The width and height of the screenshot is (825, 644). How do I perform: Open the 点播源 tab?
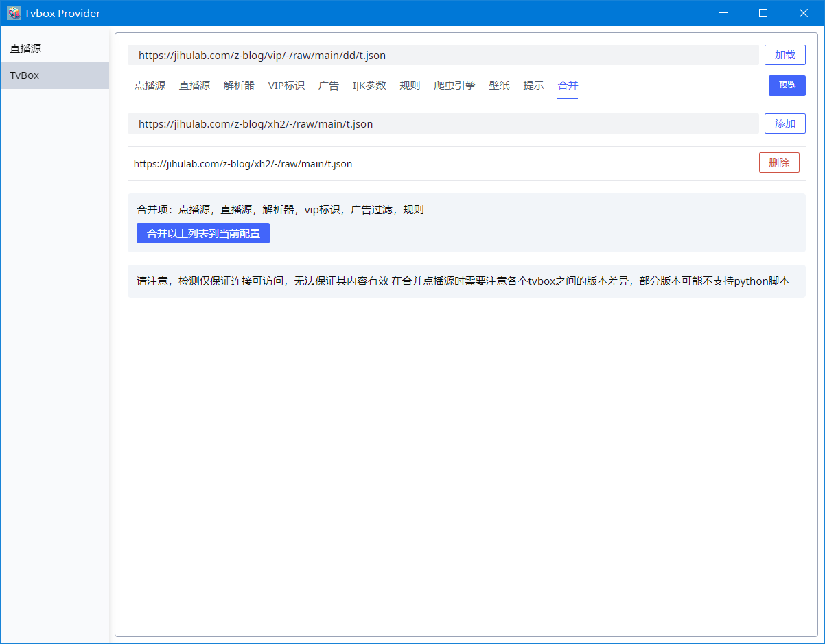(x=150, y=86)
